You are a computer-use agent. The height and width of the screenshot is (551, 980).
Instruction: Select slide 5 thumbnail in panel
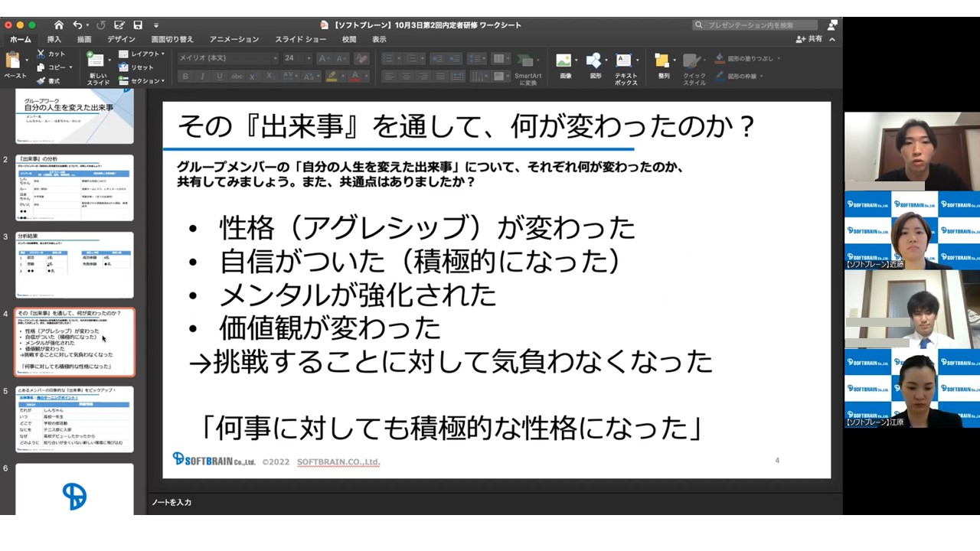pos(74,419)
